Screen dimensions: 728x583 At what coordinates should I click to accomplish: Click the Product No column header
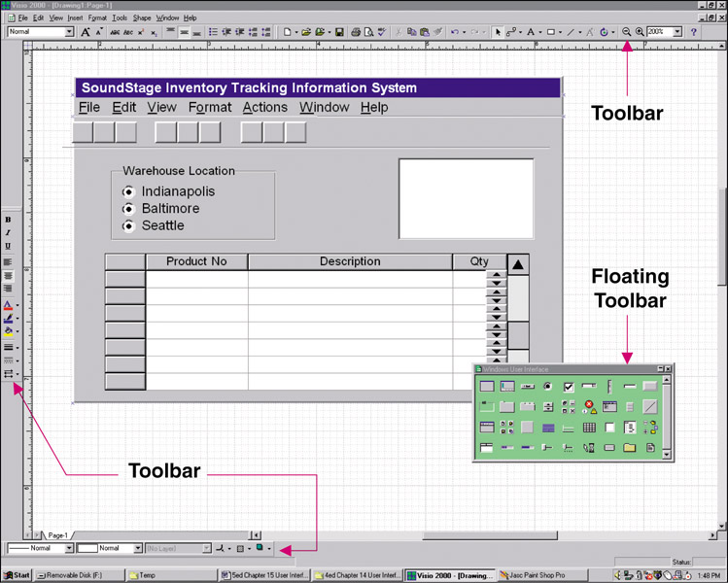tap(196, 261)
